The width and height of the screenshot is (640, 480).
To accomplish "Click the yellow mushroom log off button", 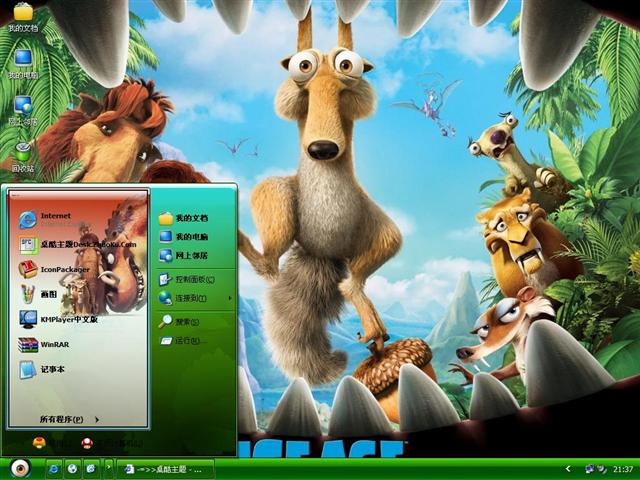I will 40,443.
